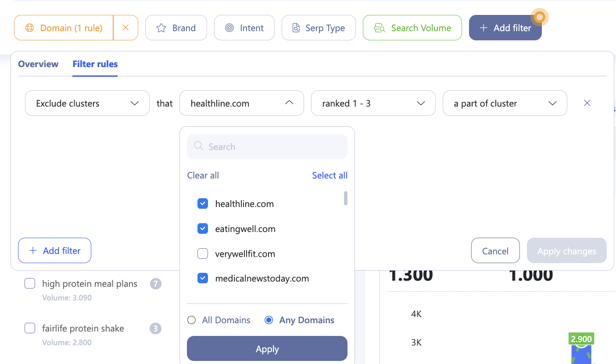The height and width of the screenshot is (364, 616).
Task: Select the All Domains radio option
Action: [191, 320]
